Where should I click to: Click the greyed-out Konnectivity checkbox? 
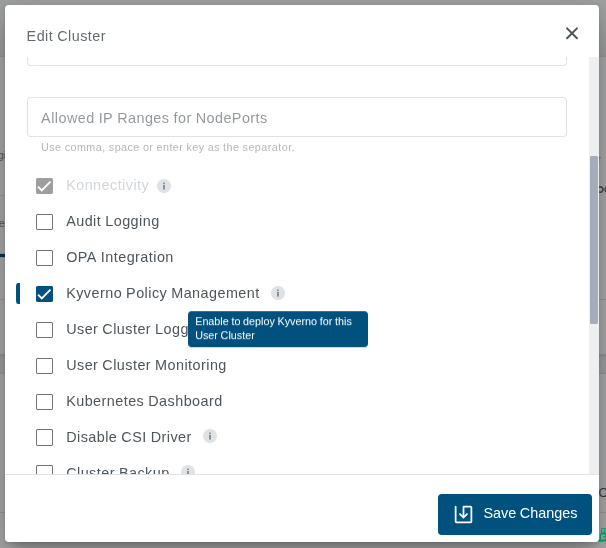[x=44, y=186]
